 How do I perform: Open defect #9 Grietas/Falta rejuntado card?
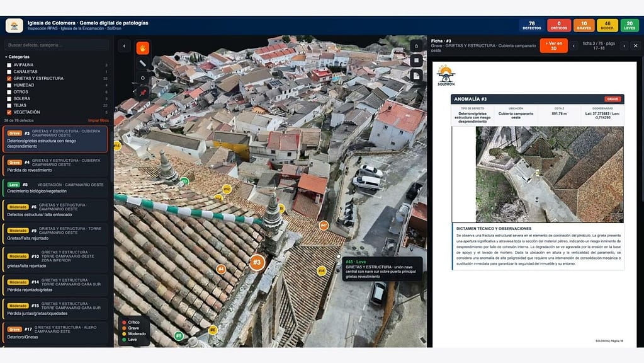click(55, 233)
